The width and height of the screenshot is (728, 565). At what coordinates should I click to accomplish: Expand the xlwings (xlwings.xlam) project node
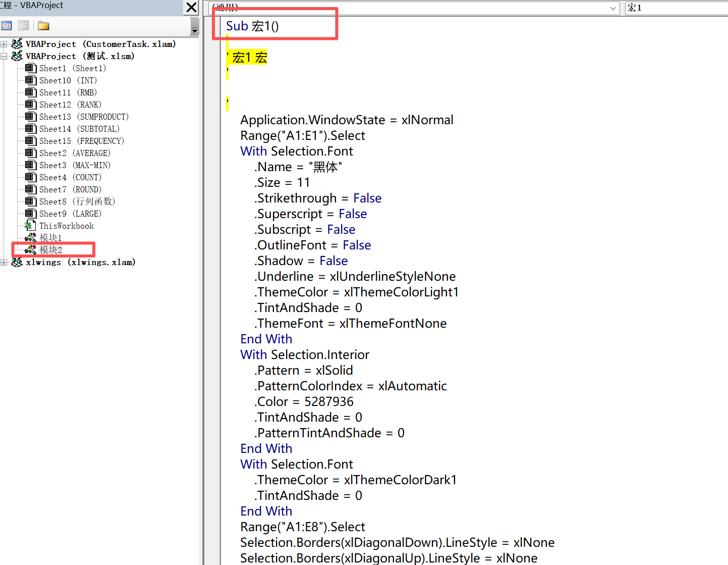click(4, 263)
